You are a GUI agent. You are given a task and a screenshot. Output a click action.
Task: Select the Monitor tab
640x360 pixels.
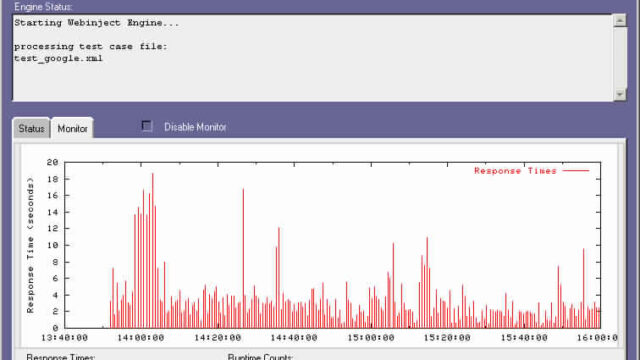point(72,129)
